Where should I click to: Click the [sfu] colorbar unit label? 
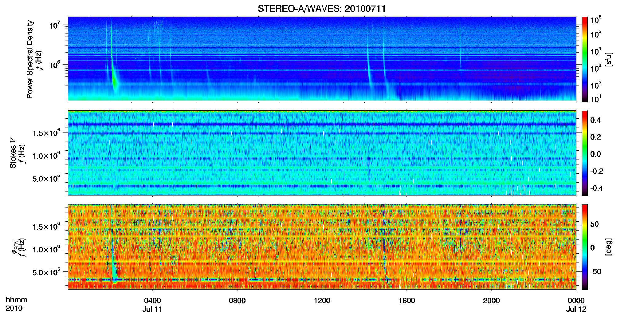pos(609,59)
